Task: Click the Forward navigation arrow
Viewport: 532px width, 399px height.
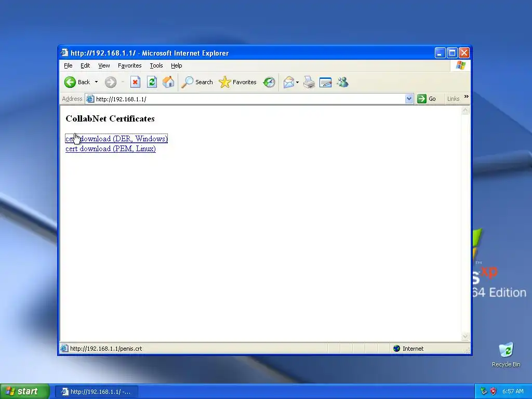Action: [111, 82]
